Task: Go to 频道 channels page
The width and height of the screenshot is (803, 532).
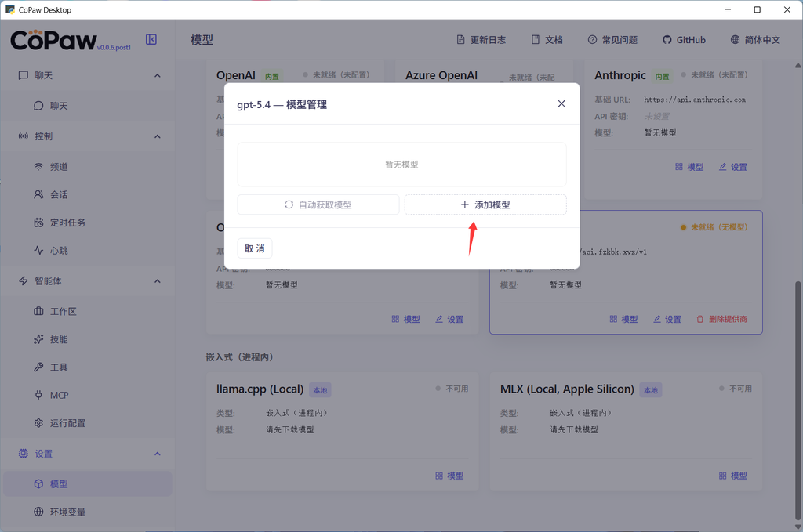Action: pyautogui.click(x=87, y=167)
